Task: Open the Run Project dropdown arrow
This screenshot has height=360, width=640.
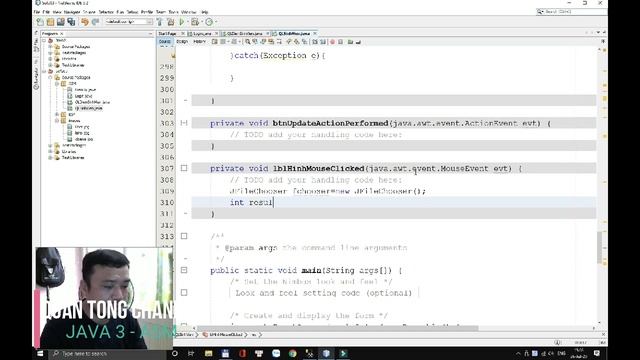Action: click(x=187, y=22)
